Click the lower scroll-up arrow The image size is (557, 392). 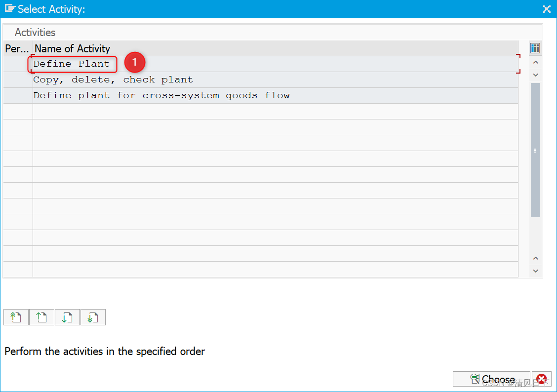[536, 259]
